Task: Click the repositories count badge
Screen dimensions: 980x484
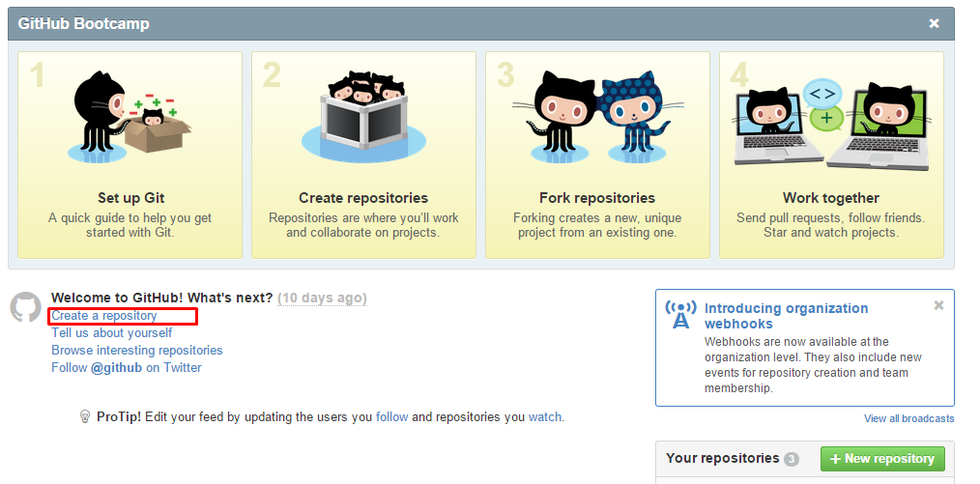Action: coord(792,459)
